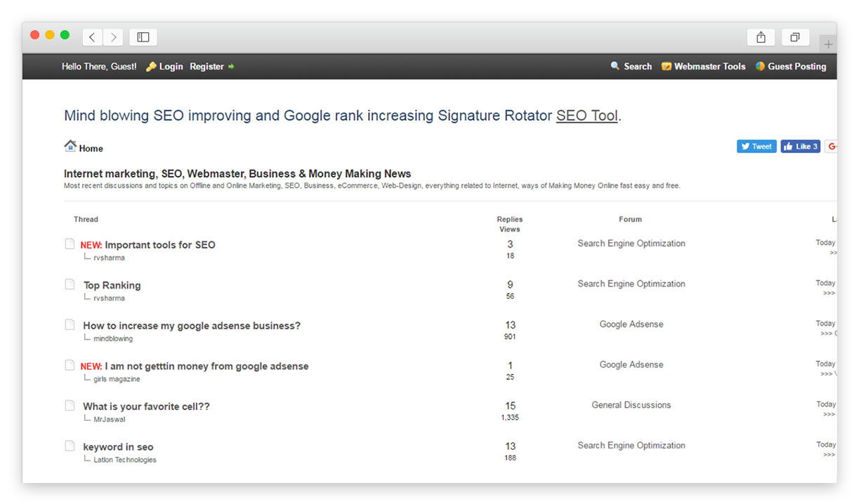Open the browser share icon
Screen dimensions: 859x504
click(x=761, y=37)
